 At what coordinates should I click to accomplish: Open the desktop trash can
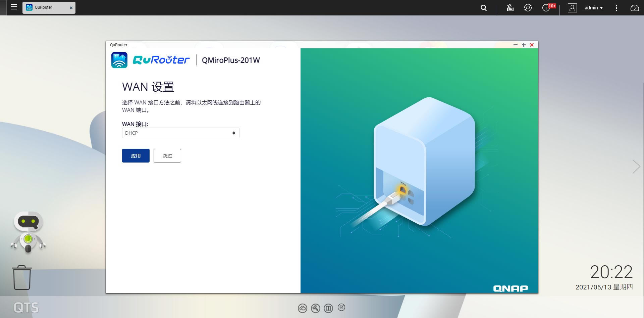click(x=22, y=277)
